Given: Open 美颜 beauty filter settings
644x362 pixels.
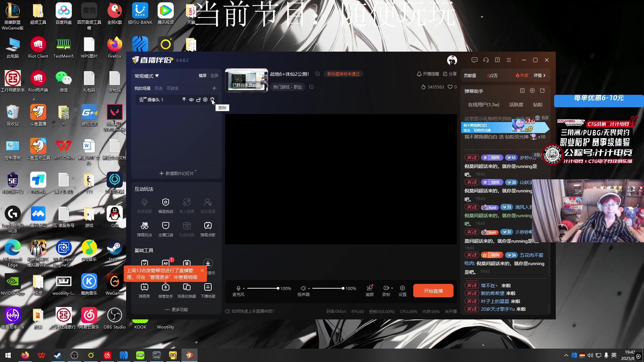Looking at the screenshot, I should [370, 291].
